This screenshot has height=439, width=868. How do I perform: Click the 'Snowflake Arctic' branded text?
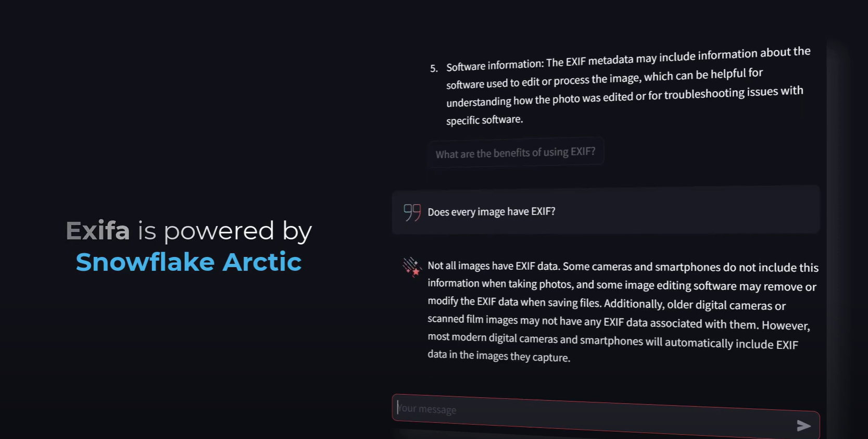[188, 262]
